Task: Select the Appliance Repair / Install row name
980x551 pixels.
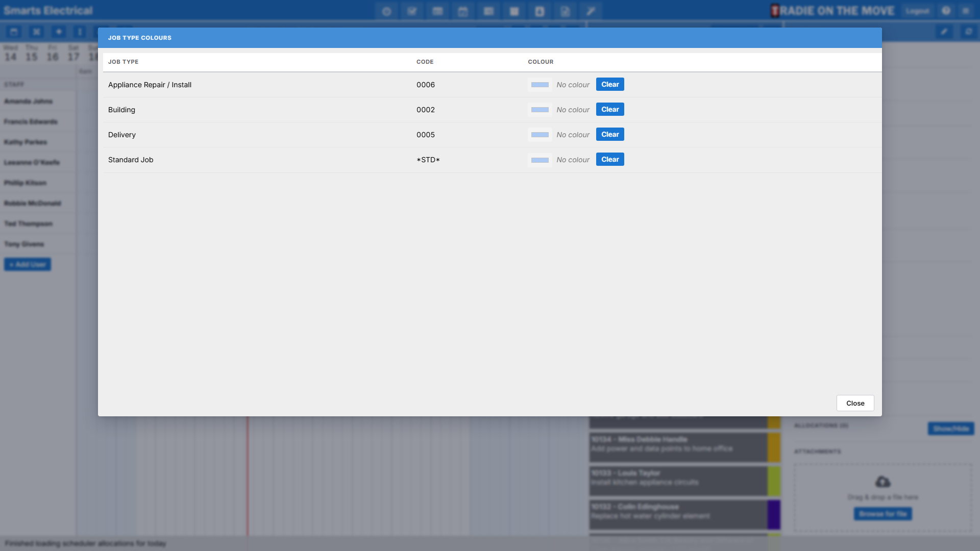Action: [x=150, y=85]
